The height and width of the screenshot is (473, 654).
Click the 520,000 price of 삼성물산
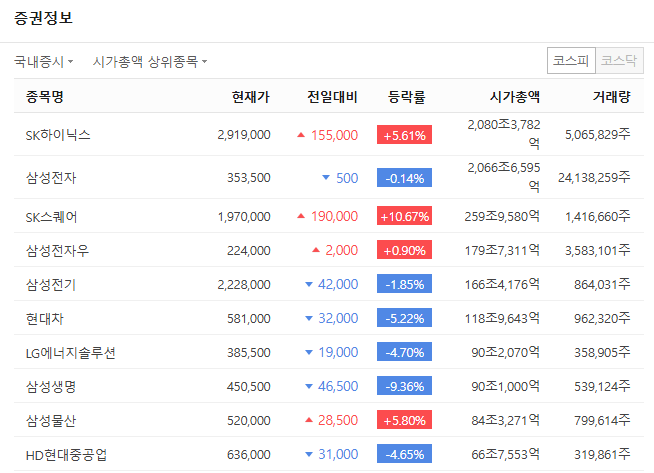(249, 420)
